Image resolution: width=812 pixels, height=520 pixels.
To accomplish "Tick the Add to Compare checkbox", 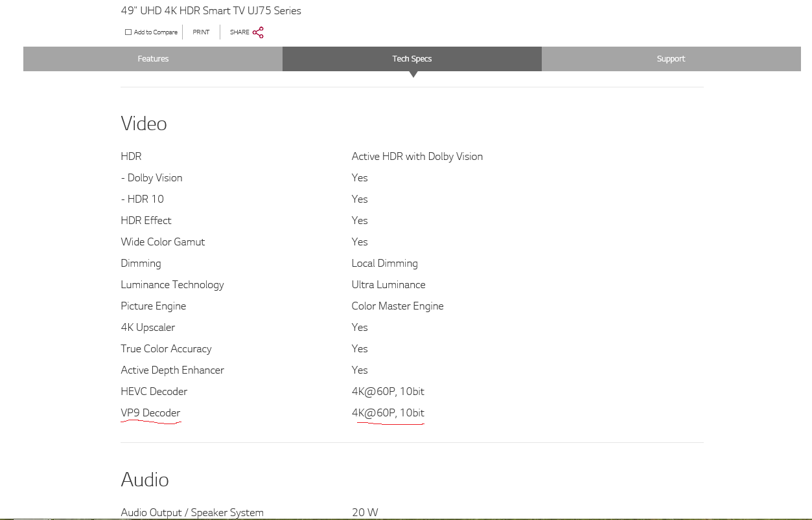I will (x=128, y=32).
